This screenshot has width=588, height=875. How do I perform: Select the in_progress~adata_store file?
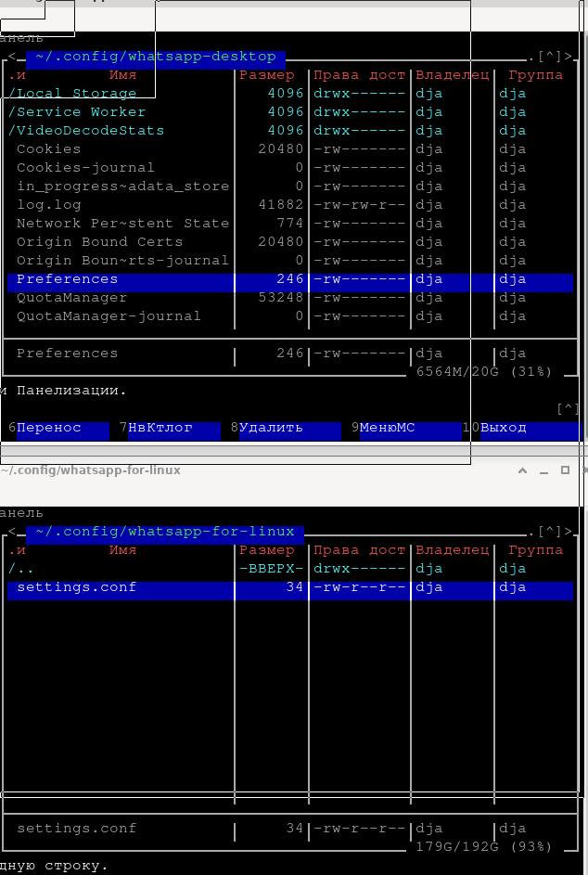coord(290,186)
